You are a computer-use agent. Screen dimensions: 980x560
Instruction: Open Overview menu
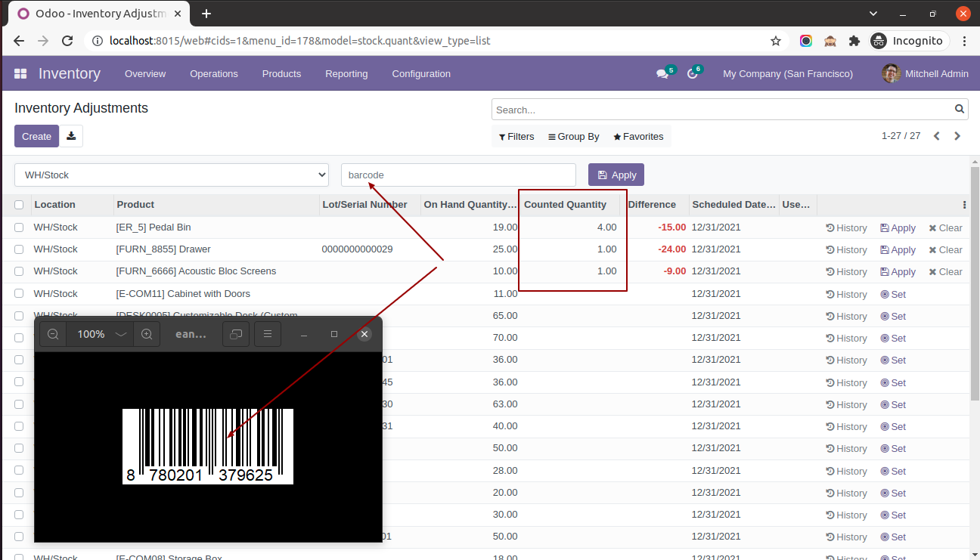145,73
